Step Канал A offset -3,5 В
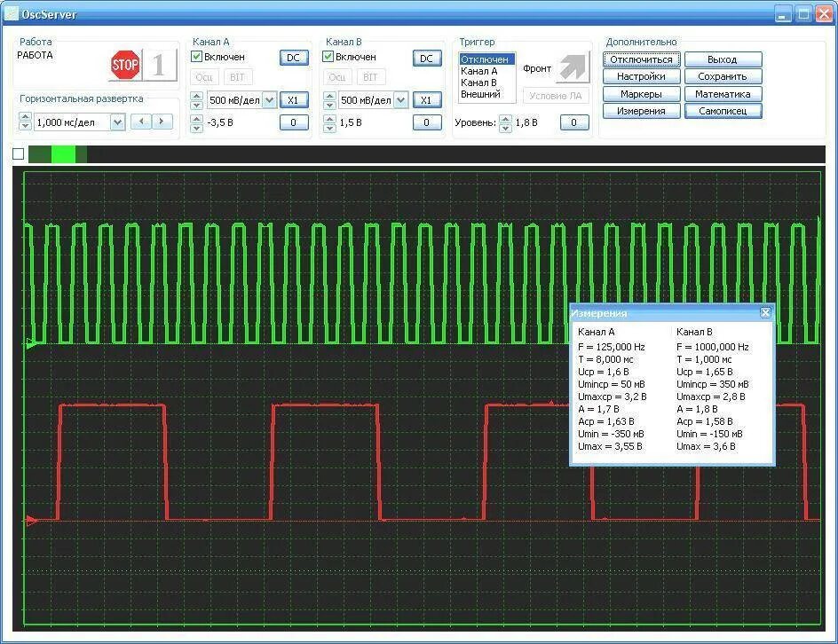The height and width of the screenshot is (644, 838). (x=197, y=122)
